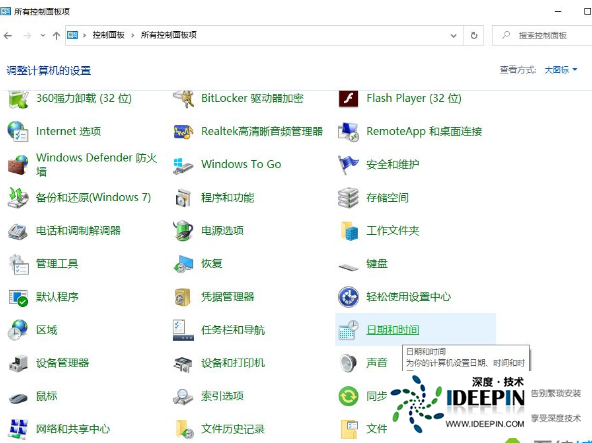Expand the address bar history dropdown

tap(453, 36)
